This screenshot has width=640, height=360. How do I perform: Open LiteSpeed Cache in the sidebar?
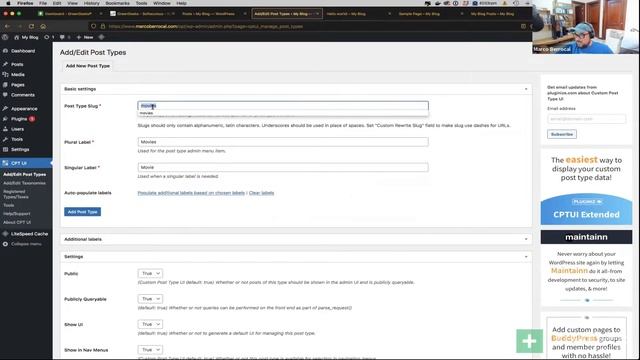click(x=29, y=234)
